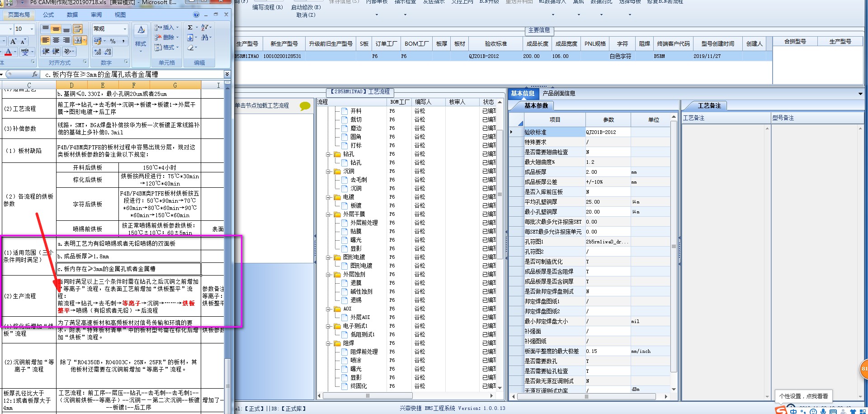Open sort and filter icon

(x=205, y=28)
